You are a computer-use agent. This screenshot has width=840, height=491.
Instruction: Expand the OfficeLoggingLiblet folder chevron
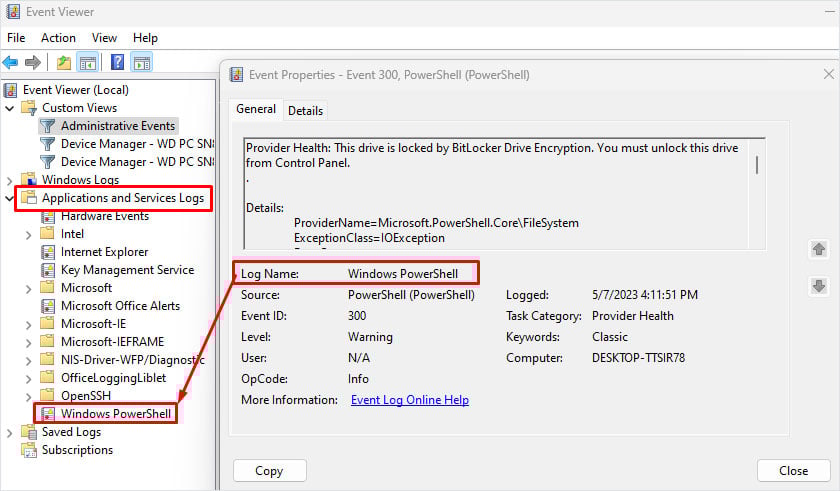pyautogui.click(x=28, y=379)
